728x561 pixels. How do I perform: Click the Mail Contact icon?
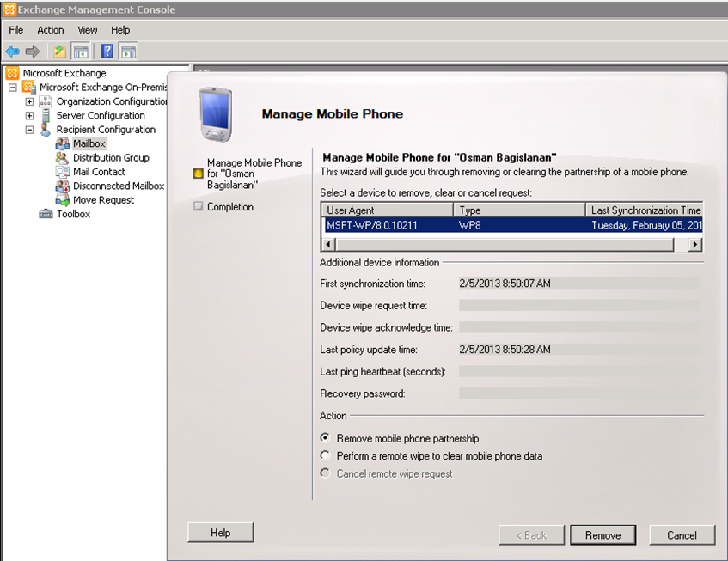(x=62, y=172)
